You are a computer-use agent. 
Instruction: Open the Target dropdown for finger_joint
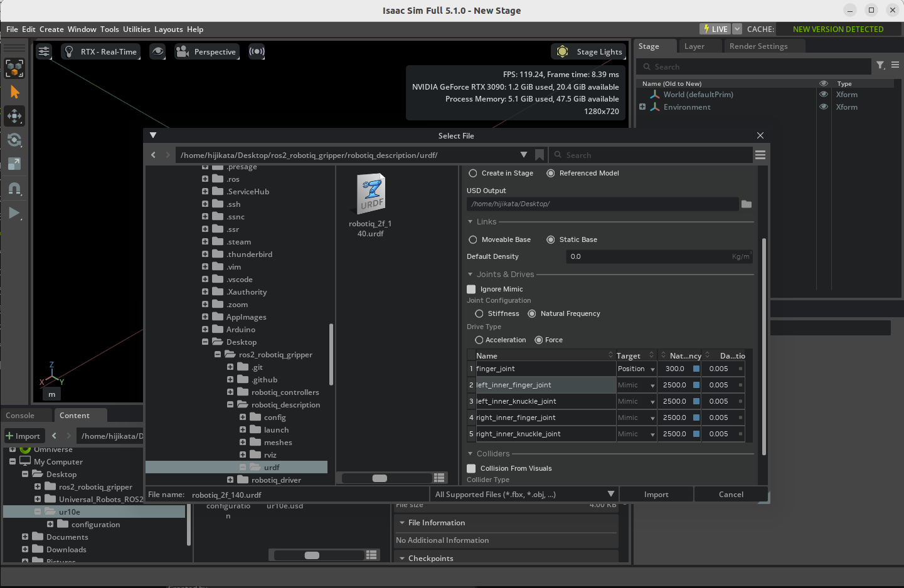(x=650, y=369)
